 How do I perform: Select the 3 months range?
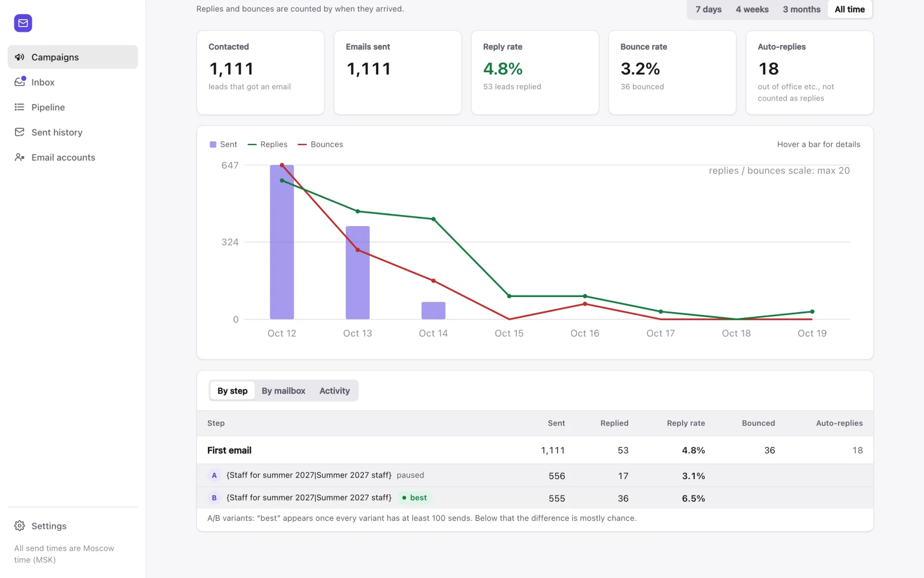click(x=802, y=9)
